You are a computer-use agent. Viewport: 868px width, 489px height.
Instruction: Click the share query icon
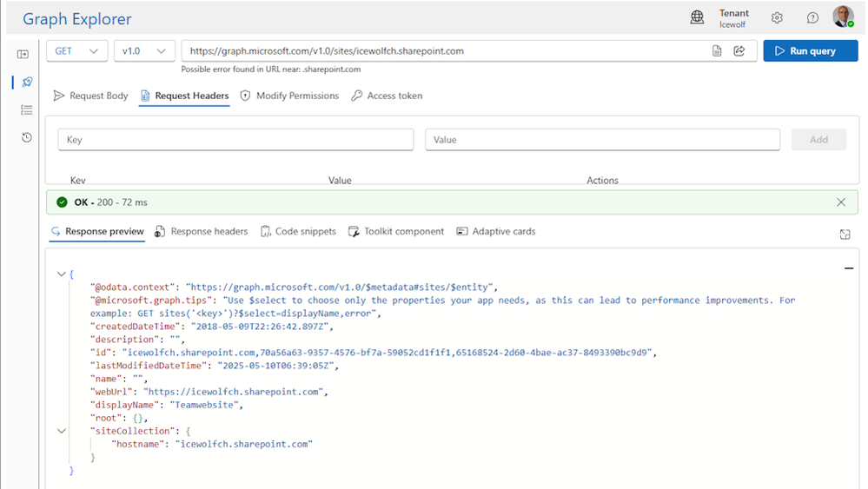[739, 51]
